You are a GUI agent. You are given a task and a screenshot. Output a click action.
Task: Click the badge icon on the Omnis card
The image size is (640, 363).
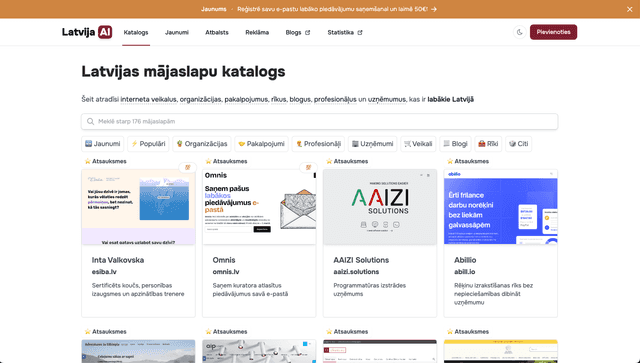309,167
